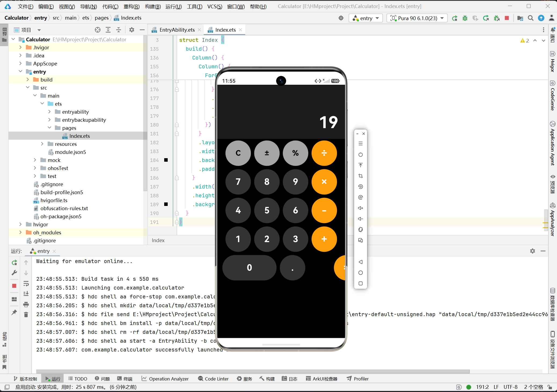Image resolution: width=557 pixels, height=392 pixels.
Task: Click the debug bug icon in toolbar
Action: 465,18
